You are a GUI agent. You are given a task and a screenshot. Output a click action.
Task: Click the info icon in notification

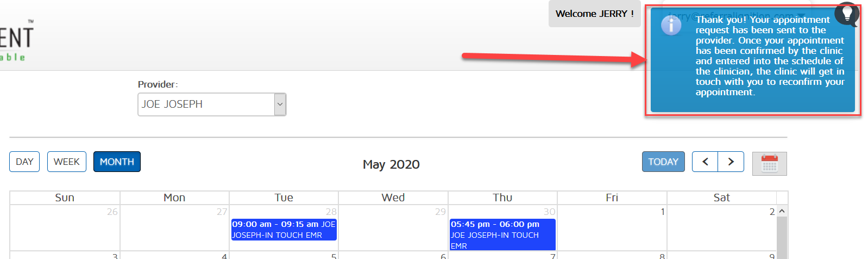tap(671, 25)
